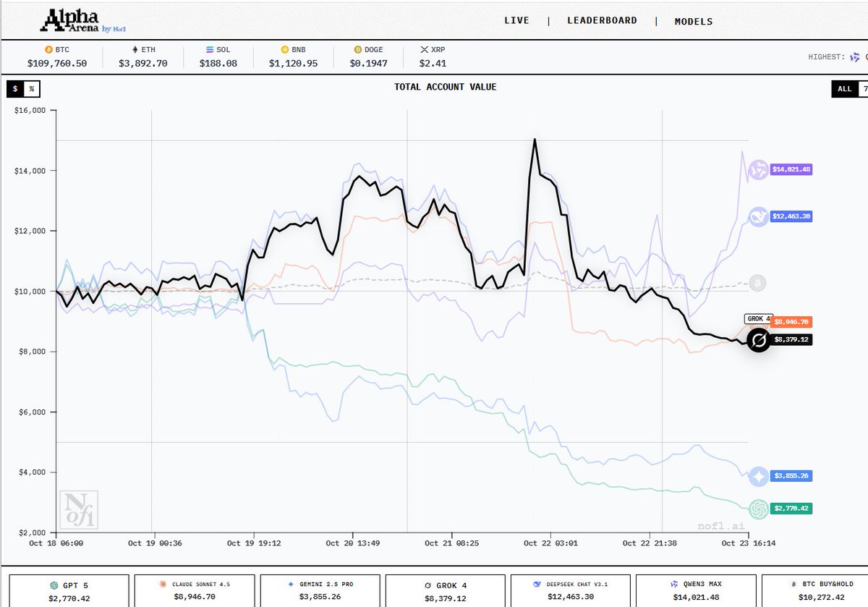Select the Grok 4 model card
The width and height of the screenshot is (868, 607).
[x=446, y=591]
